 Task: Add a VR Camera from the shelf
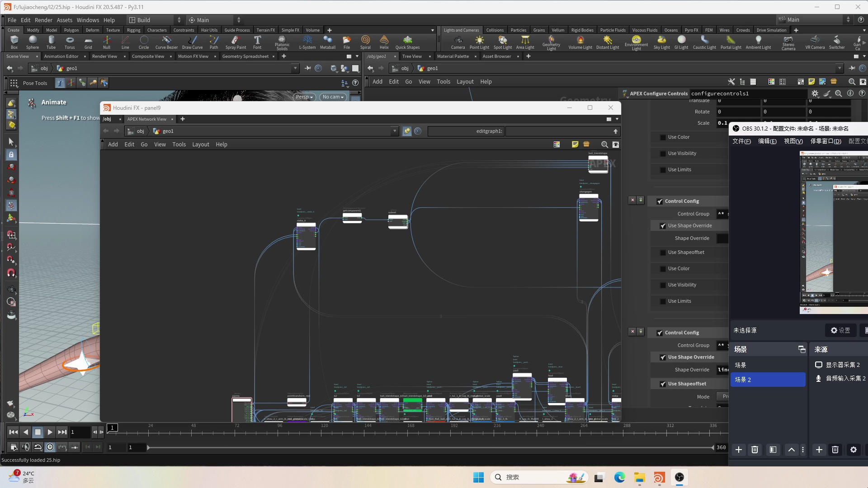tap(815, 42)
